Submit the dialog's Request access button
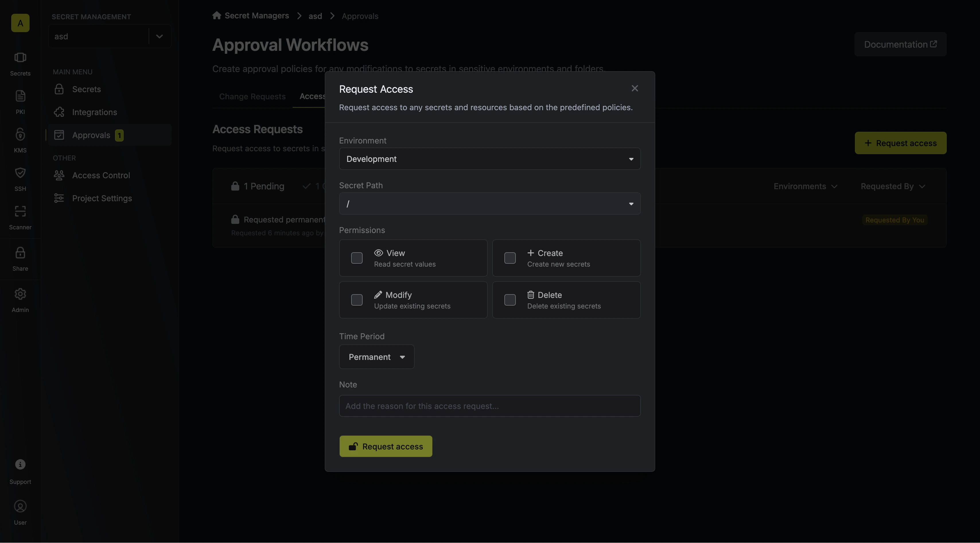The width and height of the screenshot is (980, 543). click(x=386, y=446)
